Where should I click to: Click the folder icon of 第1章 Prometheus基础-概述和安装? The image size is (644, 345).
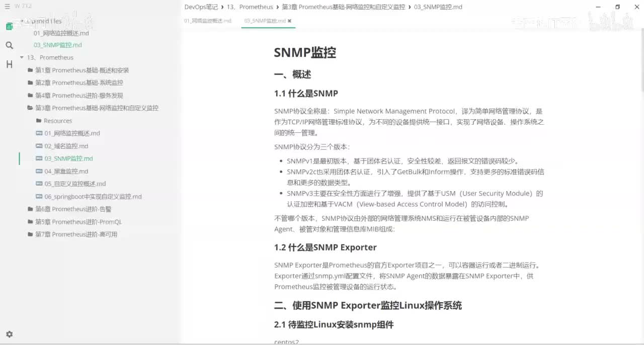pyautogui.click(x=30, y=70)
